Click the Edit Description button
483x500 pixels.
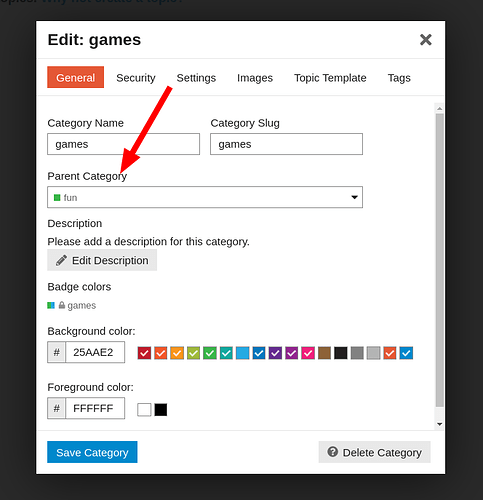102,260
